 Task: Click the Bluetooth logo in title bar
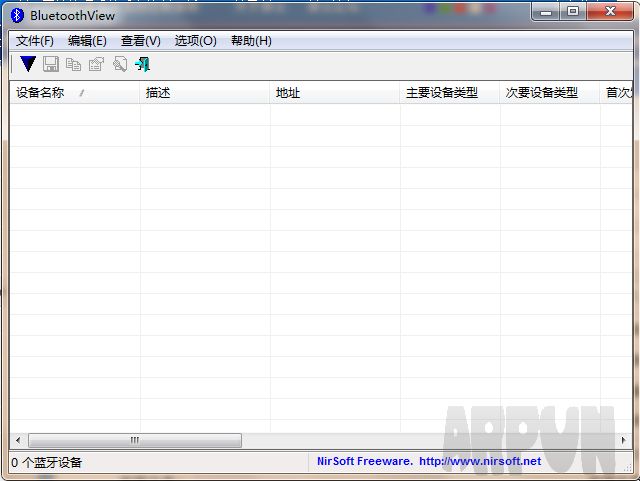click(17, 16)
